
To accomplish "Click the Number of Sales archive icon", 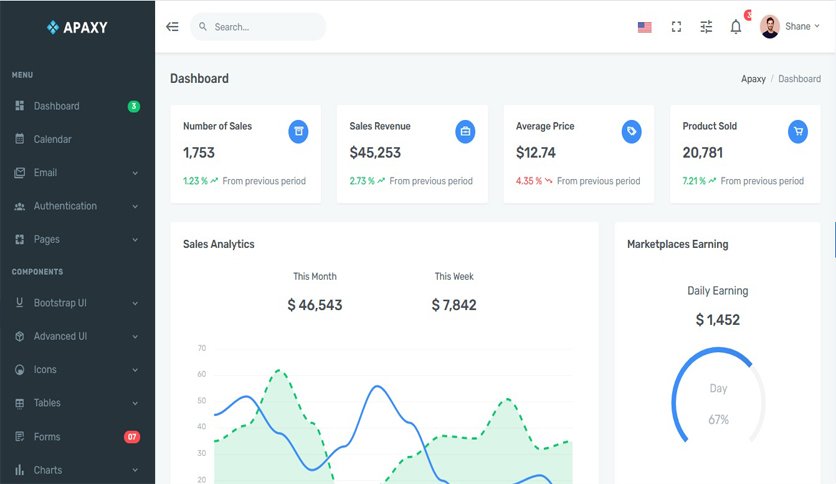I will (299, 131).
